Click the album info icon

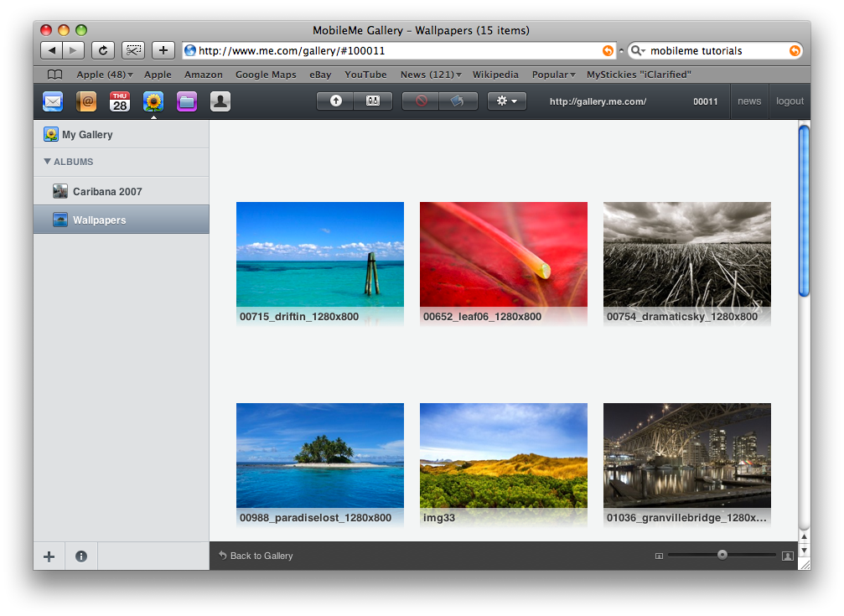[81, 556]
